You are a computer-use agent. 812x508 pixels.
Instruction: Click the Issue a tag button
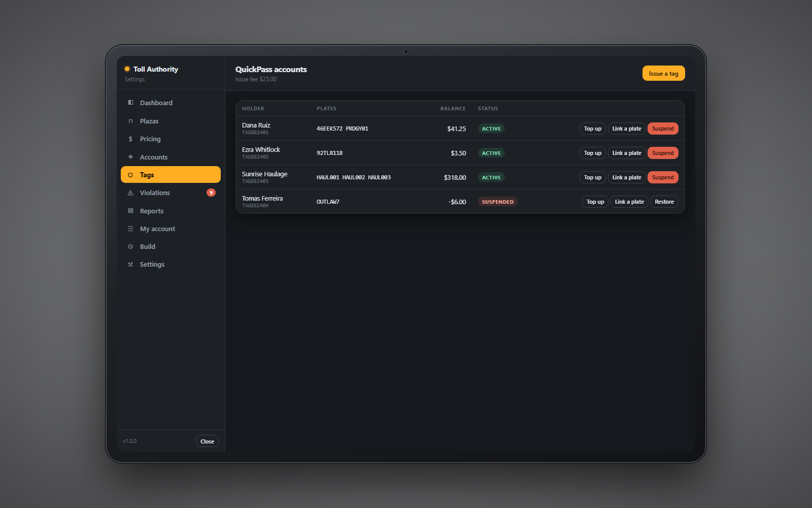pyautogui.click(x=663, y=74)
